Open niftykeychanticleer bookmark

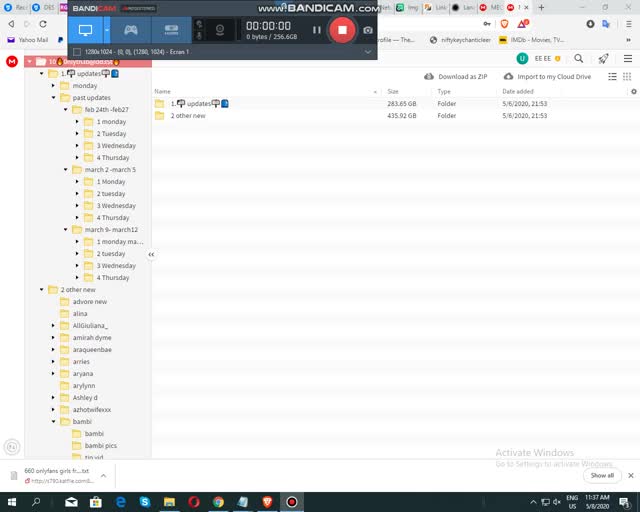(x=460, y=40)
